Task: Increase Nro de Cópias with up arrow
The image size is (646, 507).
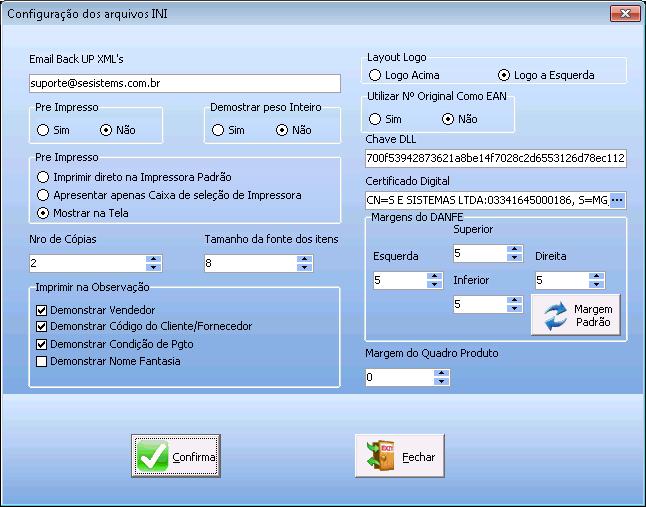Action: coord(152,259)
